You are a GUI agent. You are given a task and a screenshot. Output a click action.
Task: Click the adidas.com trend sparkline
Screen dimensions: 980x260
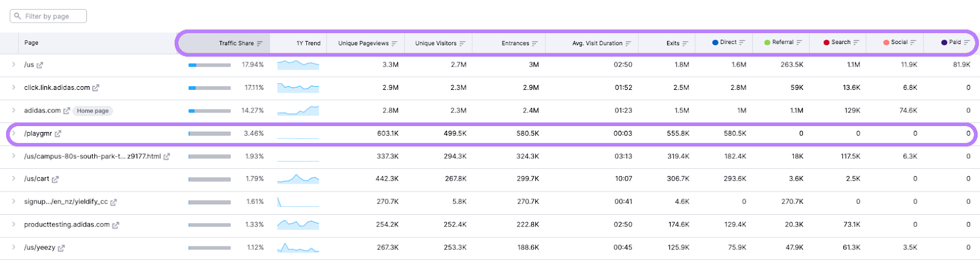click(298, 110)
